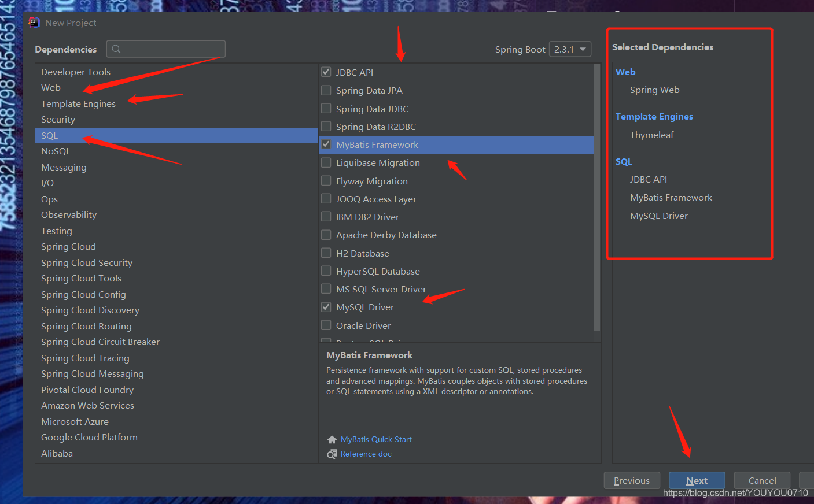The height and width of the screenshot is (504, 814).
Task: Open the Spring Boot version dropdown
Action: click(x=570, y=49)
